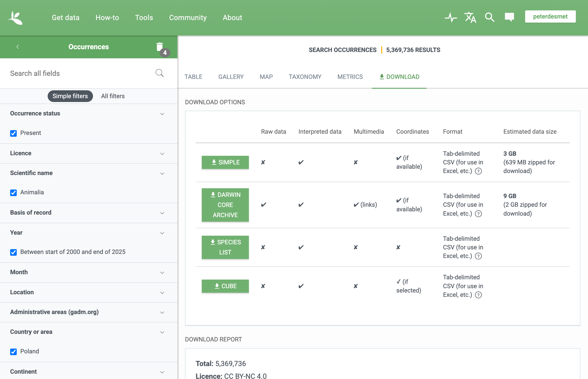Uncheck the Poland country filter
The width and height of the screenshot is (588, 379).
tap(13, 352)
